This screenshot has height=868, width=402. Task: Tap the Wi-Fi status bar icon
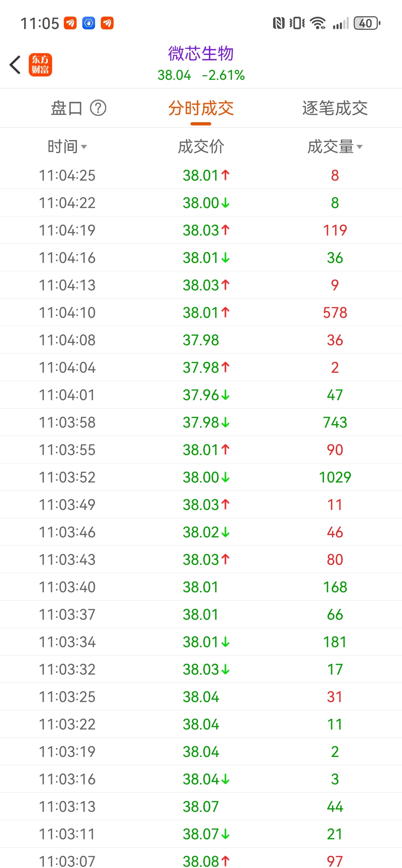318,23
